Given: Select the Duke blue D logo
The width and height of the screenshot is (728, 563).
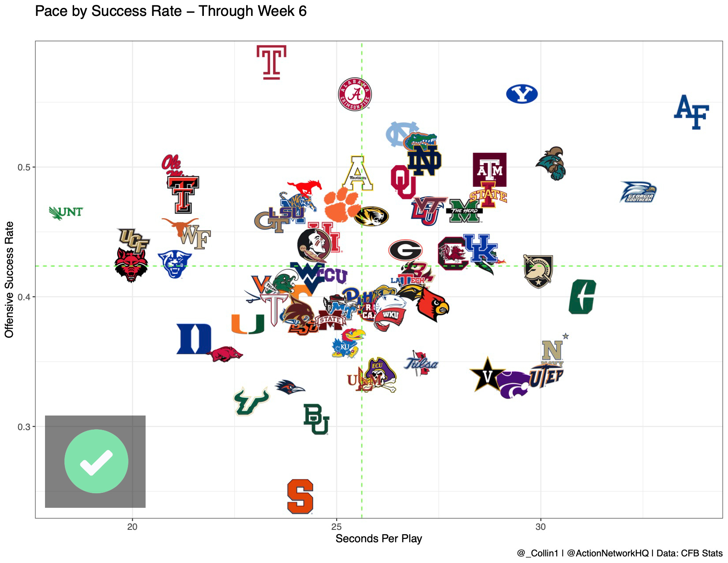Looking at the screenshot, I should pos(194,339).
